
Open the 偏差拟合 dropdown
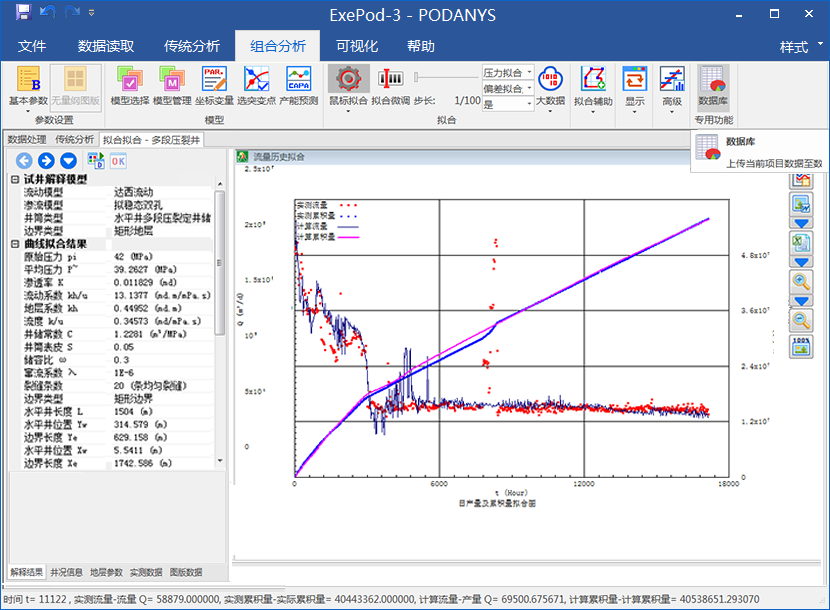529,89
